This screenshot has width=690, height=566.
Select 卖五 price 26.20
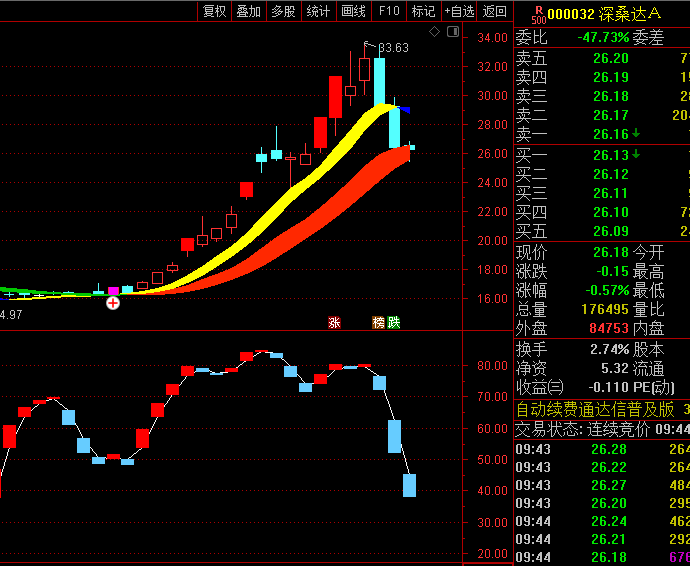point(611,58)
